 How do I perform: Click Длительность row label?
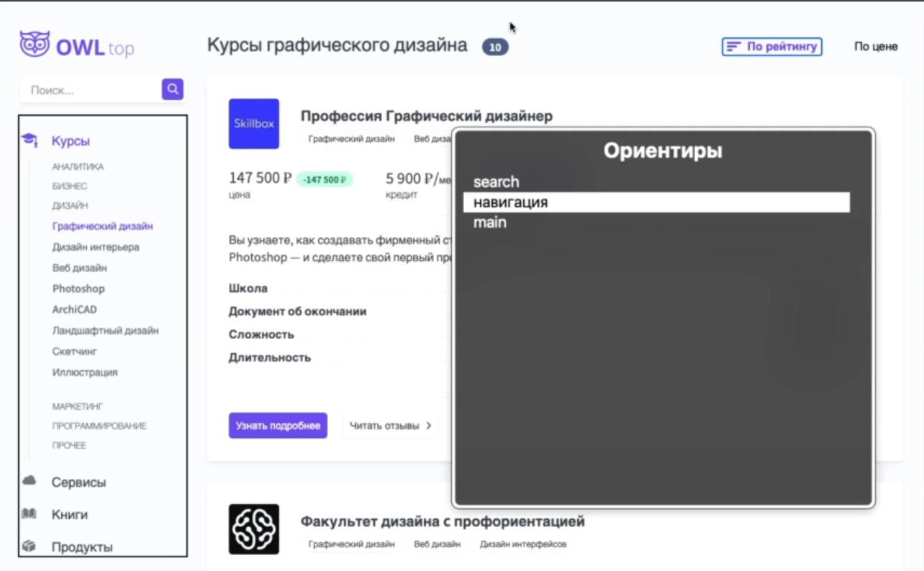[270, 358]
